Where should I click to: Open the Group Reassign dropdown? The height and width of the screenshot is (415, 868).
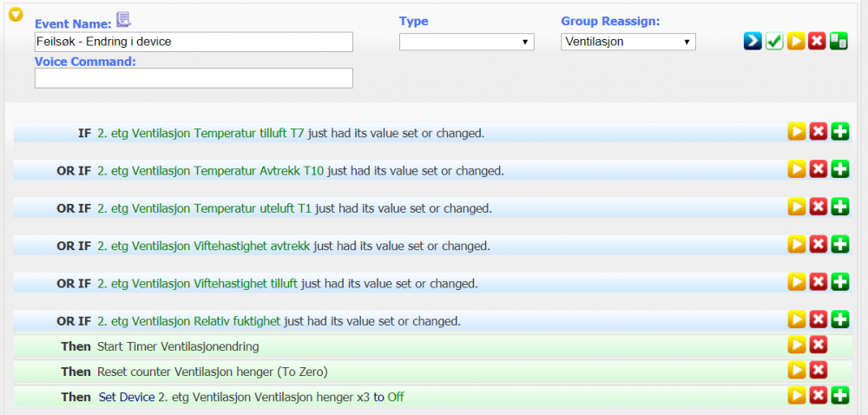tap(628, 42)
